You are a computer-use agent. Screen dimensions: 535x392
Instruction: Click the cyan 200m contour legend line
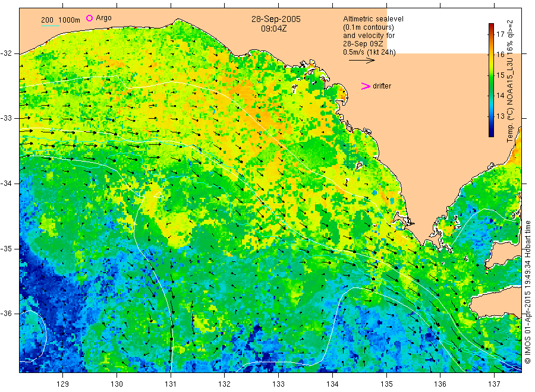(x=50, y=26)
